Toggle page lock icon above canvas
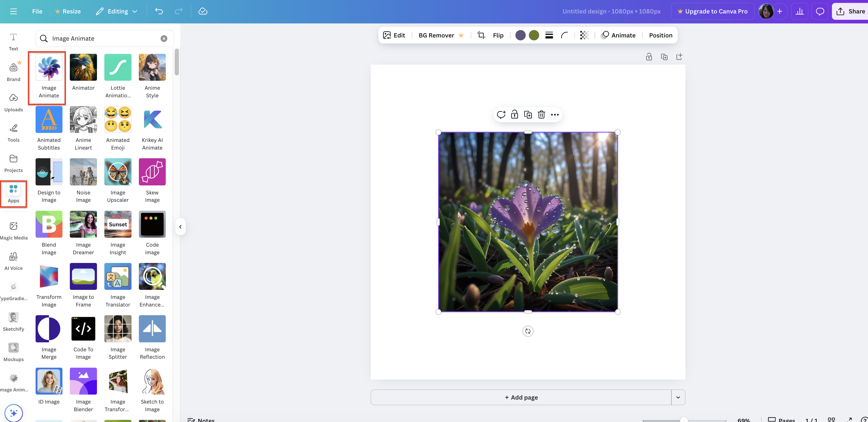Viewport: 868px width, 422px height. point(649,57)
